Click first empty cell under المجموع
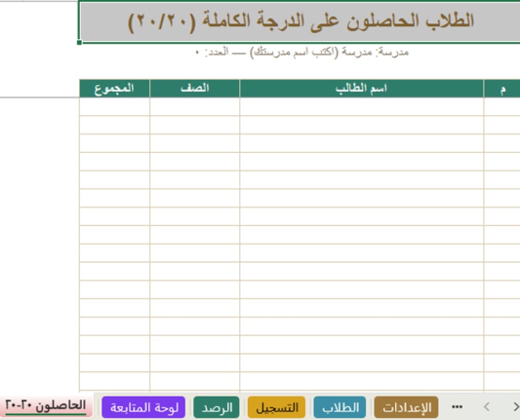 coord(114,107)
